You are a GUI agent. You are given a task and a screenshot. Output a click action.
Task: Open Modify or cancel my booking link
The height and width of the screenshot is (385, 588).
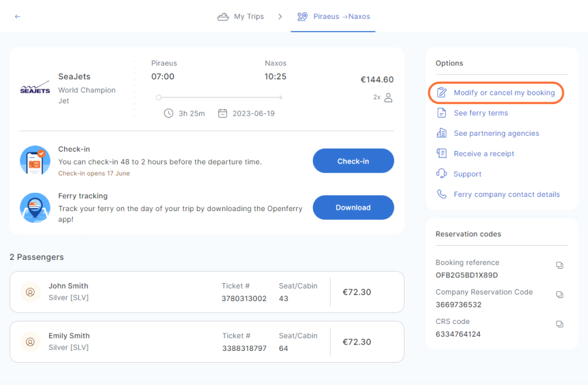click(x=504, y=93)
